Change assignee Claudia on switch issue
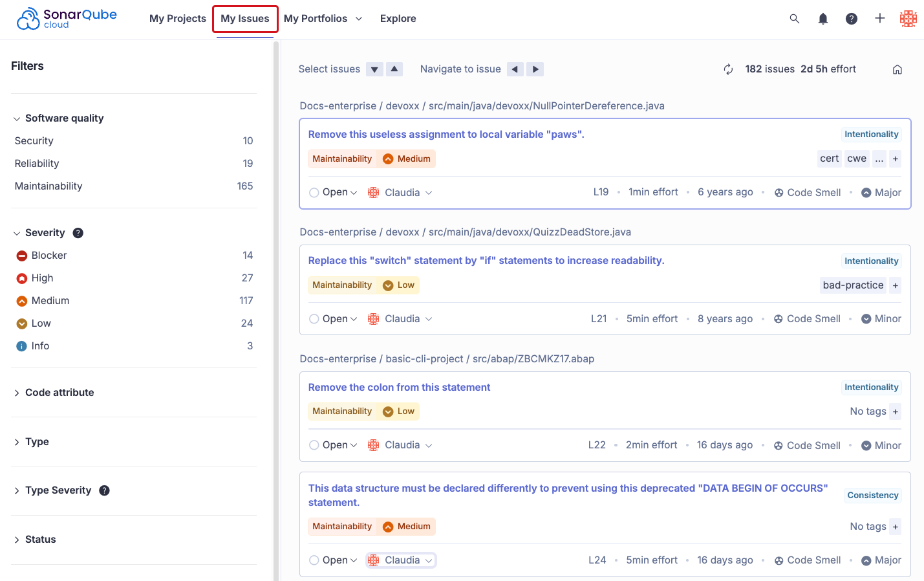The height and width of the screenshot is (581, 924). (400, 319)
